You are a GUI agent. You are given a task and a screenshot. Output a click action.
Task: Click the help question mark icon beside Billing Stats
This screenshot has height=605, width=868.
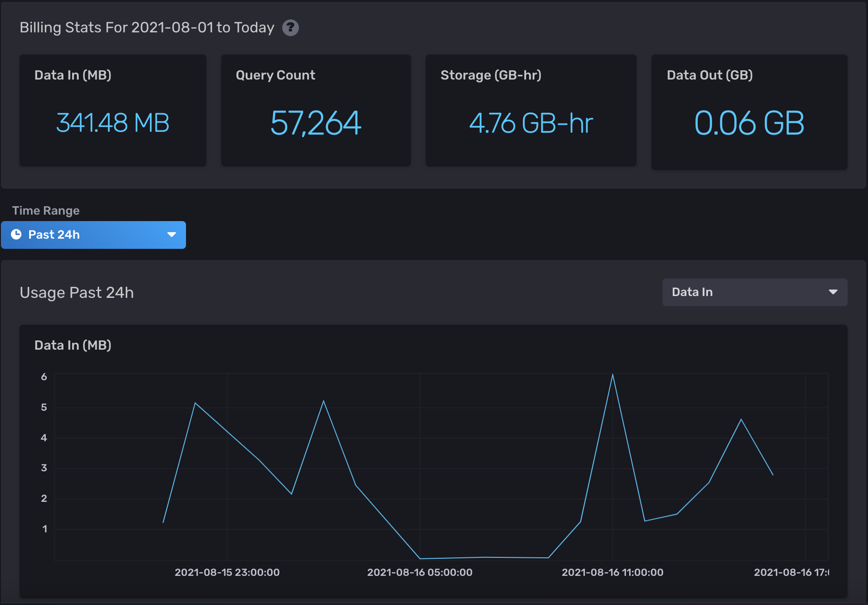pyautogui.click(x=290, y=28)
